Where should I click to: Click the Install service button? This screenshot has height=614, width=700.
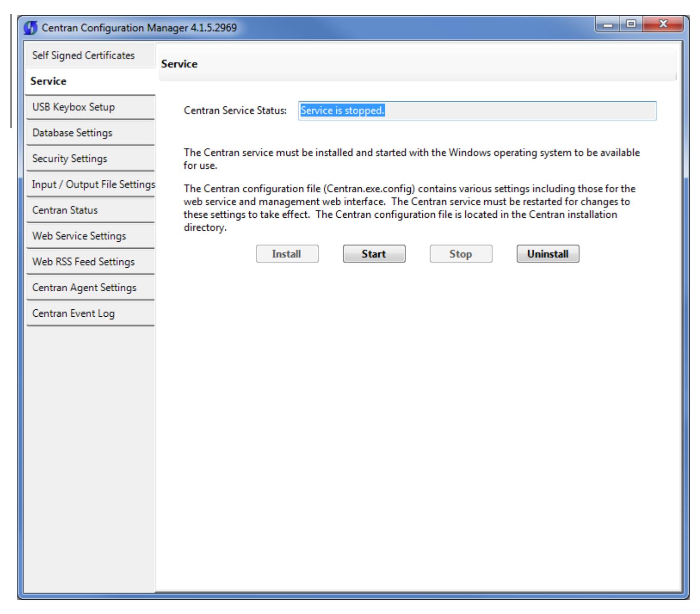287,254
